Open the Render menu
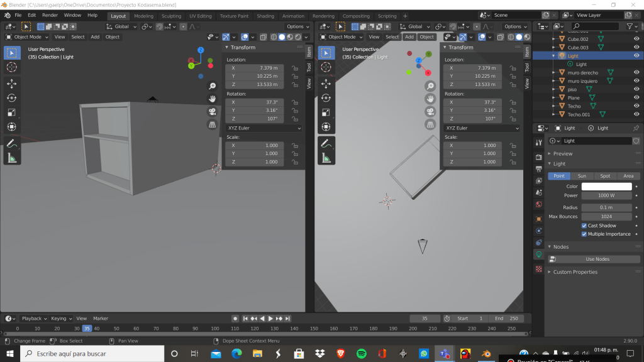This screenshot has height=362, width=644. pos(50,14)
